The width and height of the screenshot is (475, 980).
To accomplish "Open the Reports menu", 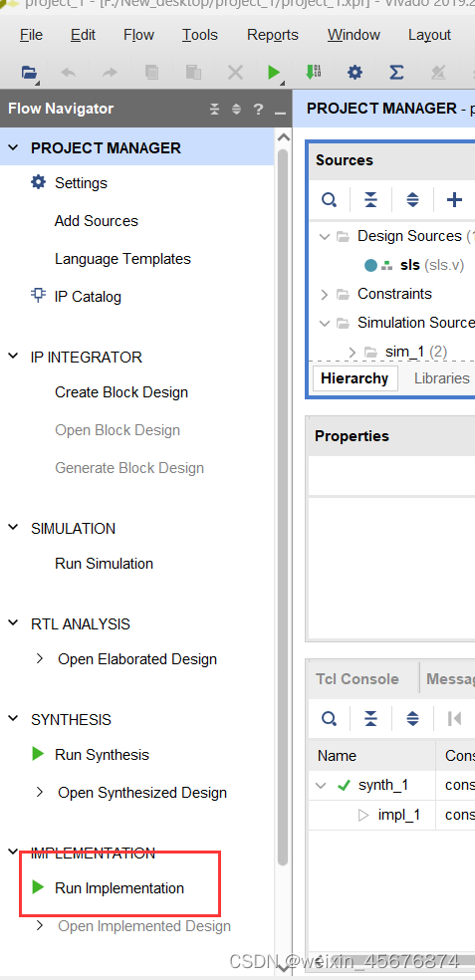I will point(273,35).
